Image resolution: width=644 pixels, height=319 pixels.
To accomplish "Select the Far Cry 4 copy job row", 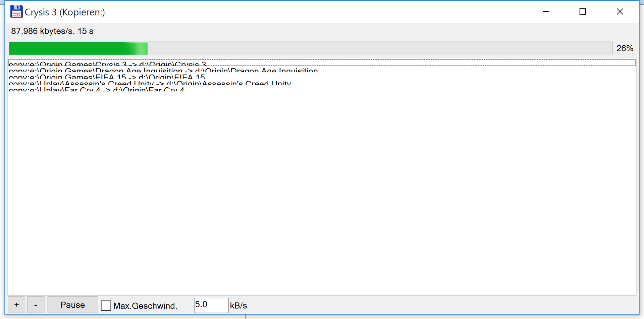I will pos(322,89).
